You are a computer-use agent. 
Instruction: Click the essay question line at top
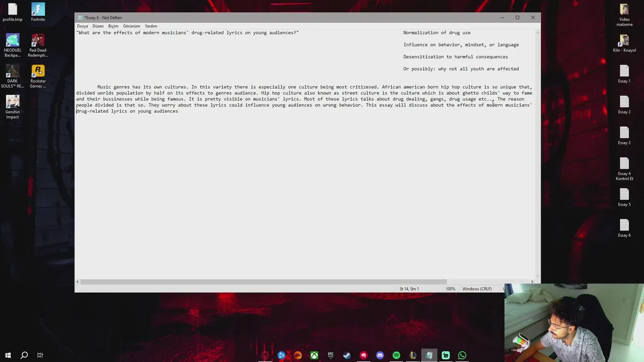pyautogui.click(x=188, y=33)
